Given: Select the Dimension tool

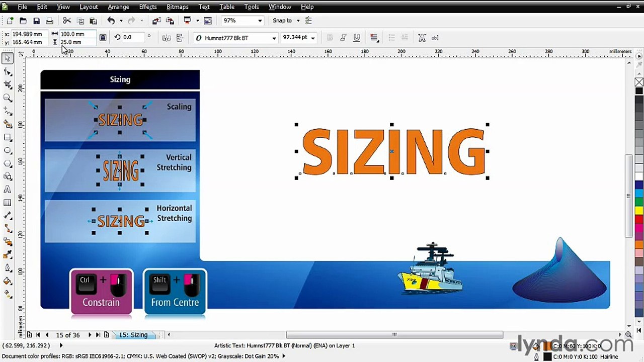Looking at the screenshot, I should [8, 216].
